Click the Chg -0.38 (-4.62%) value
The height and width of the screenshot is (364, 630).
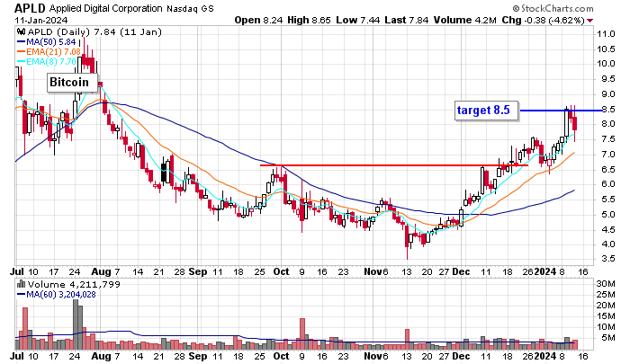[x=544, y=20]
